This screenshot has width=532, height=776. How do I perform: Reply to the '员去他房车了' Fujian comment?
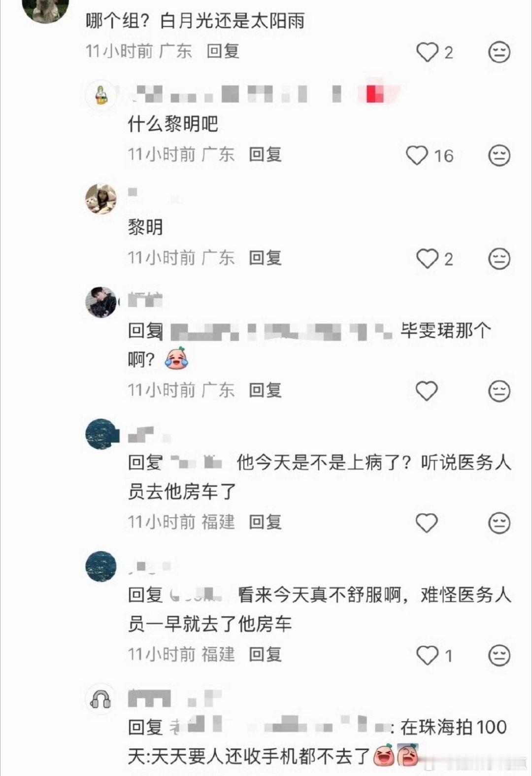pyautogui.click(x=266, y=522)
